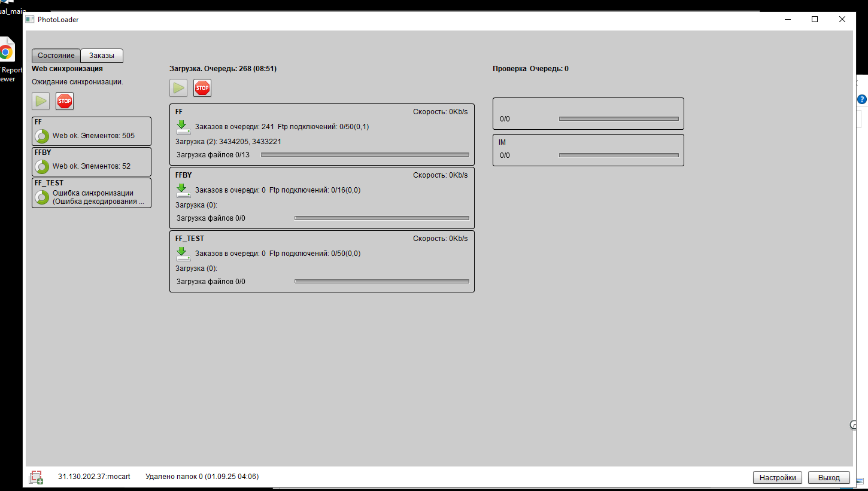Click FF panel 'Скорость: 0Kb/s' text

pyautogui.click(x=441, y=112)
